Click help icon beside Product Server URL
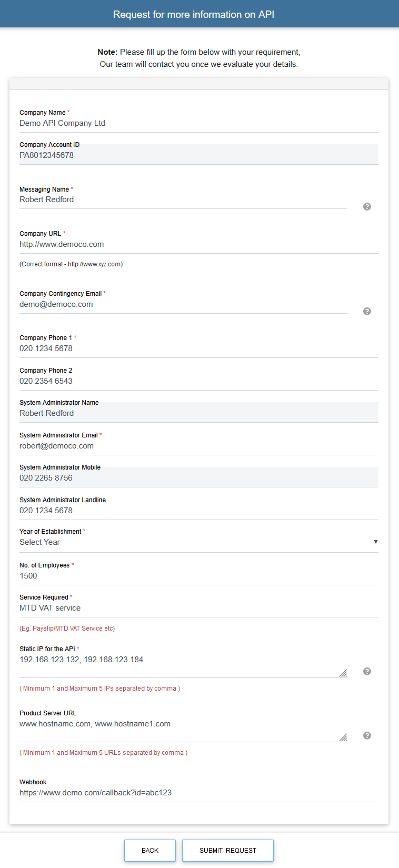The width and height of the screenshot is (399, 868). [367, 736]
